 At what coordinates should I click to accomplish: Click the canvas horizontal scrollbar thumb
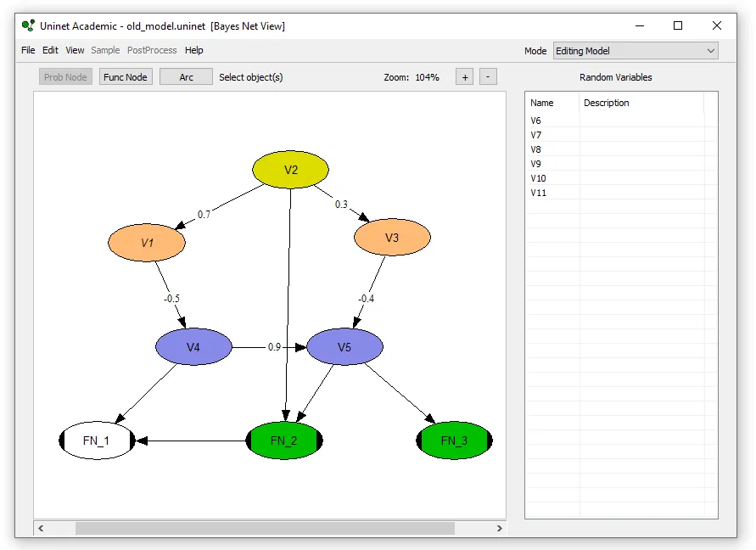(x=266, y=528)
